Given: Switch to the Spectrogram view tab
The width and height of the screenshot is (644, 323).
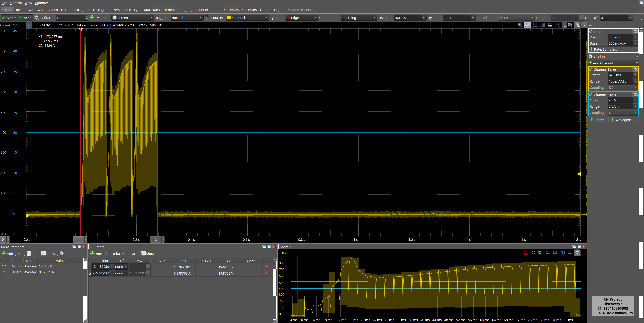Looking at the screenshot, I should [79, 10].
